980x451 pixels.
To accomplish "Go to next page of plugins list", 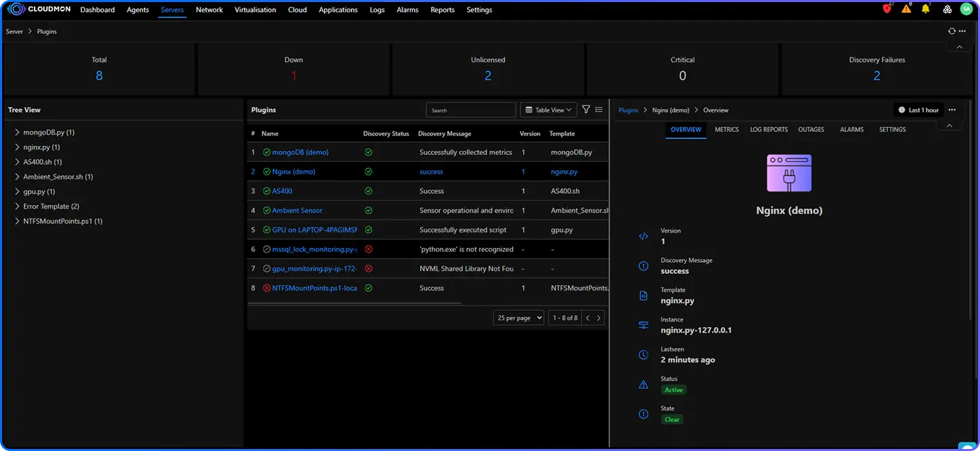I will tap(598, 318).
